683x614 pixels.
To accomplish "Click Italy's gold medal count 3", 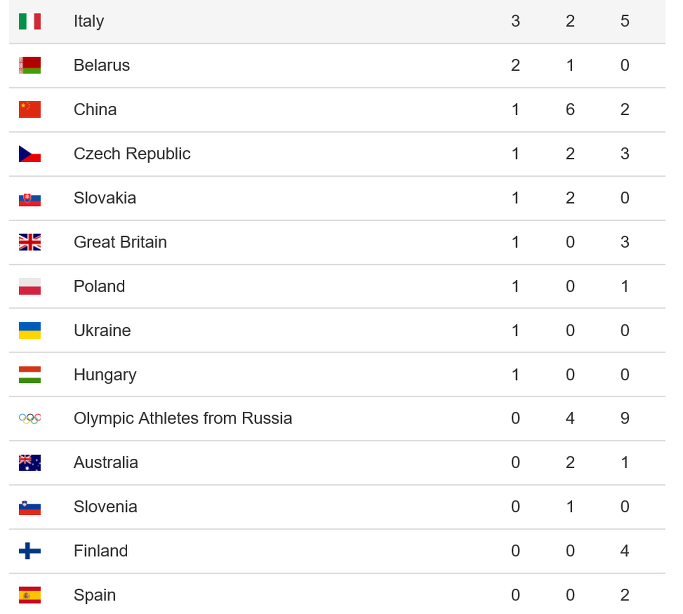I will pos(515,21).
